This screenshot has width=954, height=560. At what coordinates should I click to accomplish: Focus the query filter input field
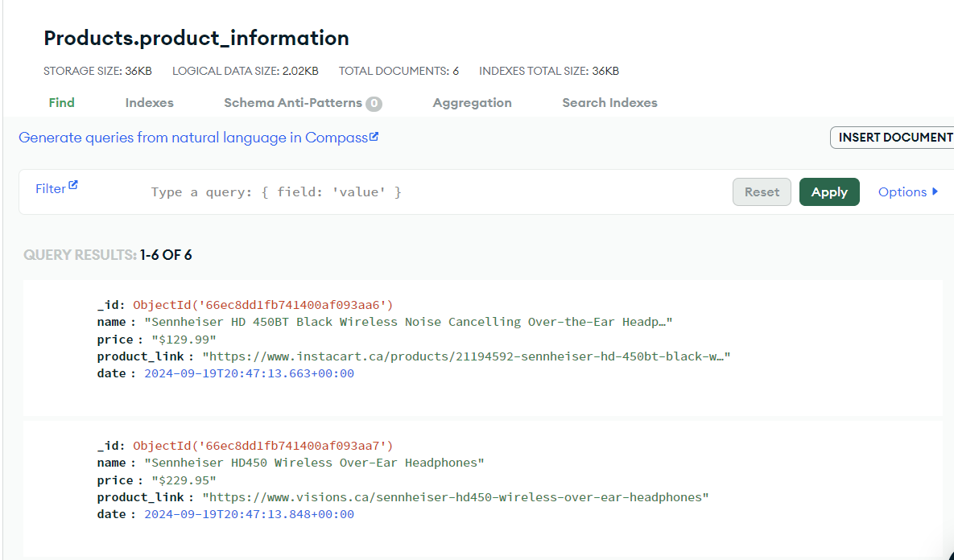point(435,192)
